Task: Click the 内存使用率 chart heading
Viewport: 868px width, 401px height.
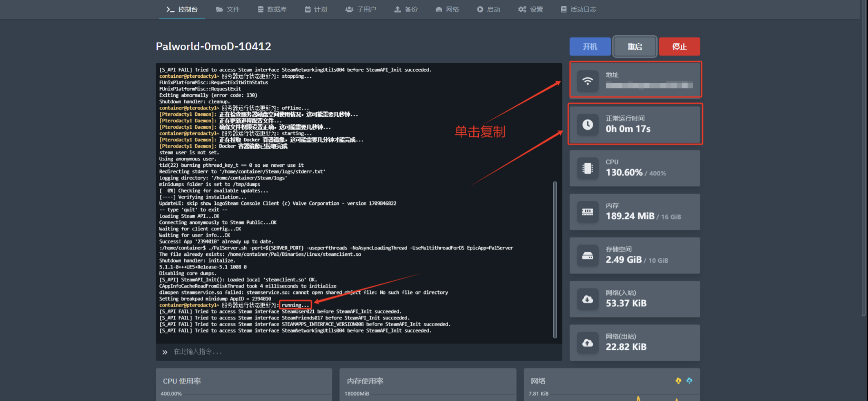Action: click(x=365, y=381)
